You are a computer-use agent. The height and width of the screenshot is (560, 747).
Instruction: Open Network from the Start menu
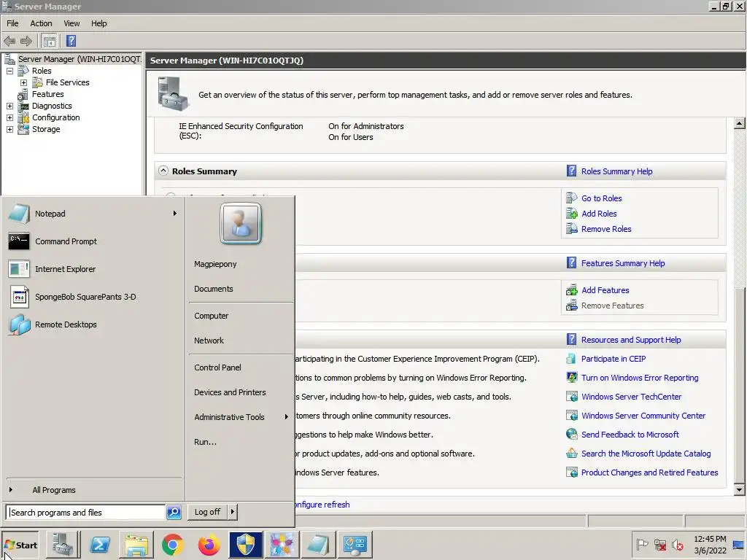209,341
